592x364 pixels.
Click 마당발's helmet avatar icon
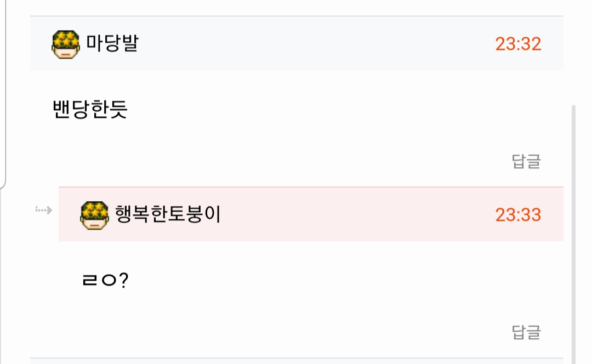pyautogui.click(x=66, y=44)
